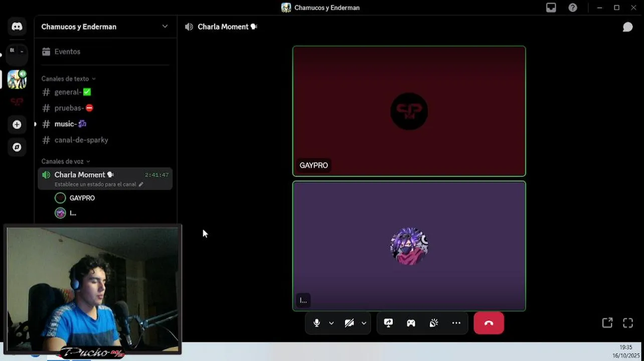Open the Eventos section
The image size is (644, 361).
(105, 52)
